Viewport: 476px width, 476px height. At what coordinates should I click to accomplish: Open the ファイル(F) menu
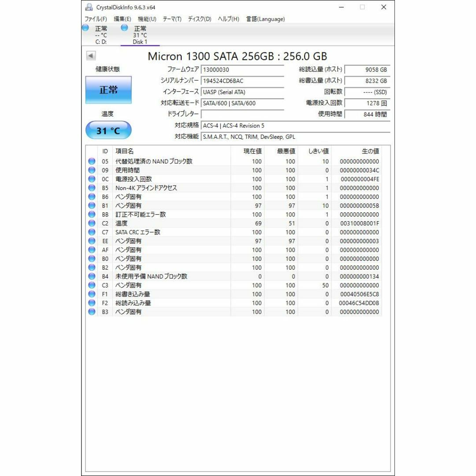tap(96, 19)
